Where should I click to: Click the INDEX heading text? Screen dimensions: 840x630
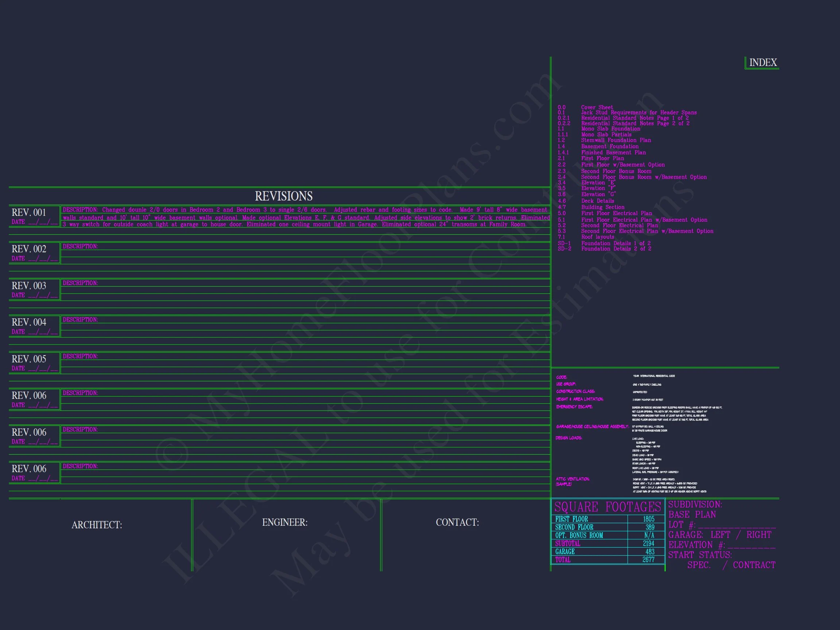[763, 63]
